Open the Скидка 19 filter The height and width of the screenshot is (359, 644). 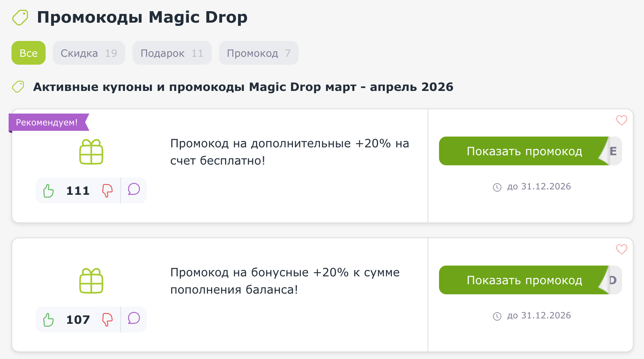pyautogui.click(x=89, y=53)
